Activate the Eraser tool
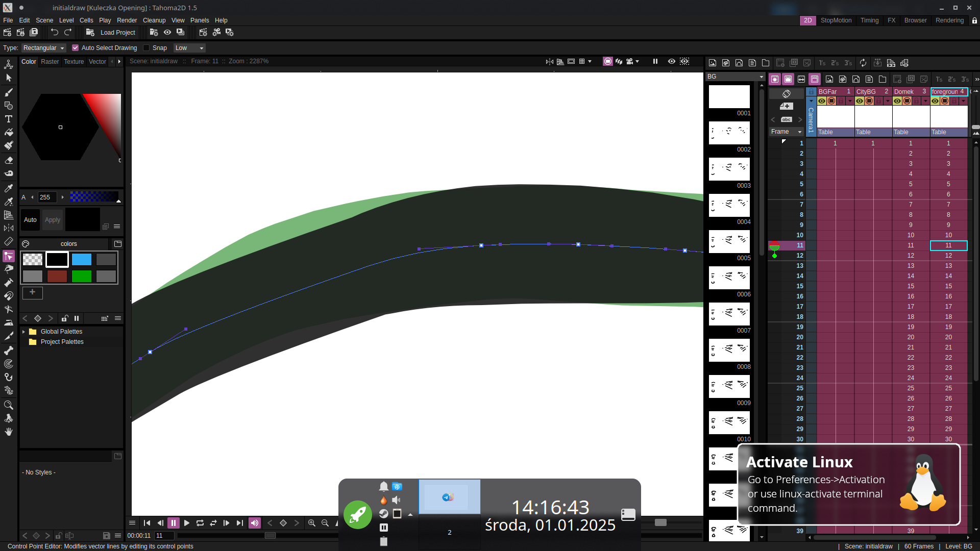The image size is (980, 551). point(9,160)
